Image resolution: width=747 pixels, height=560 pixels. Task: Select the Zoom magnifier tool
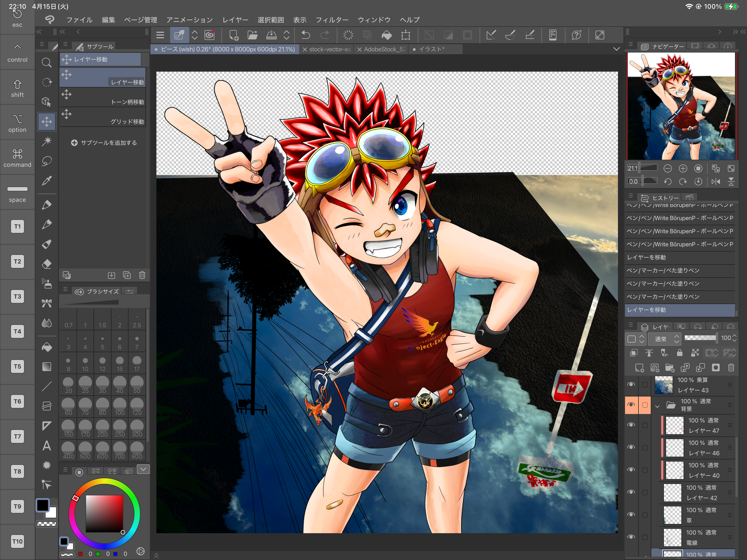click(x=46, y=63)
